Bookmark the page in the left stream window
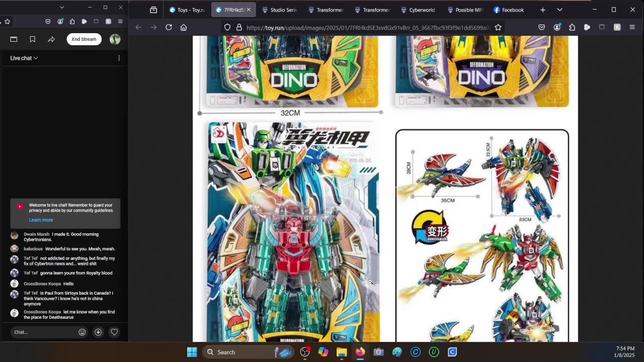Screen dimensions: 644x362 7,22
